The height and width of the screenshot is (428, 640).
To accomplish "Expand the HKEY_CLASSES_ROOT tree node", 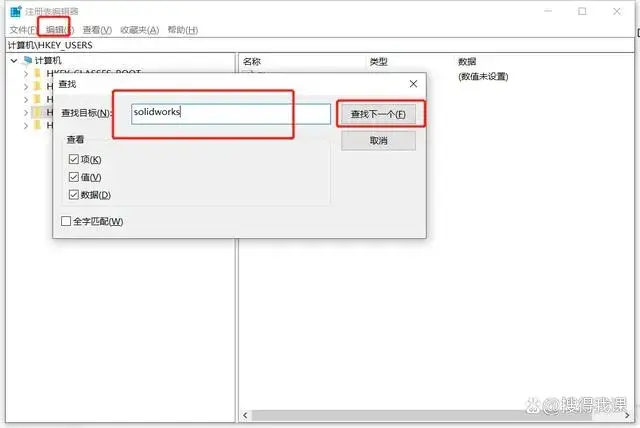I will coord(26,74).
